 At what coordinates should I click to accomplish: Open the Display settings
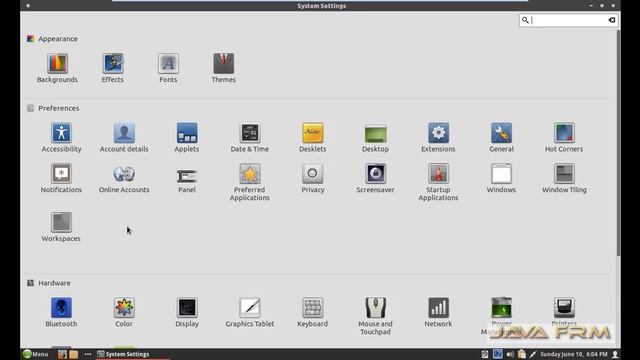tap(187, 312)
